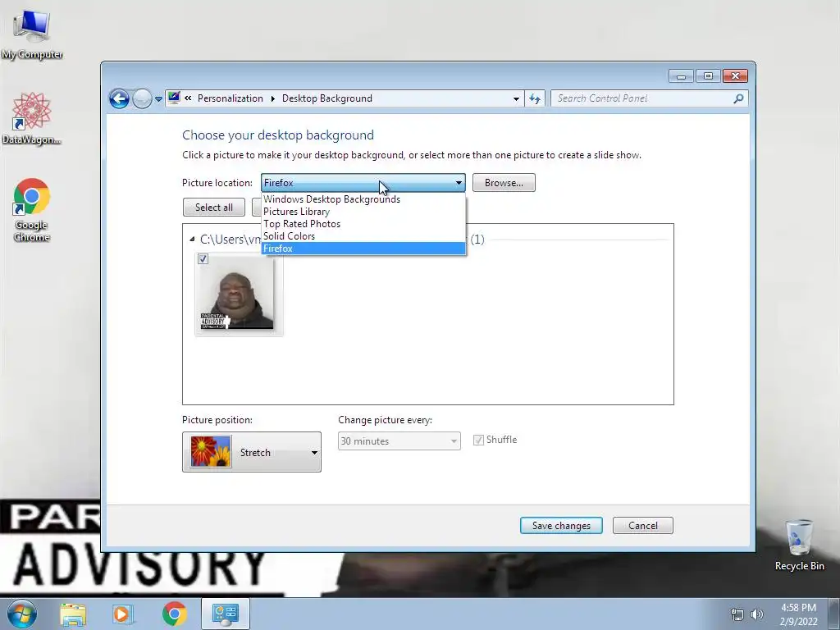The image size is (840, 630).
Task: Click the Select all button
Action: pyautogui.click(x=214, y=208)
